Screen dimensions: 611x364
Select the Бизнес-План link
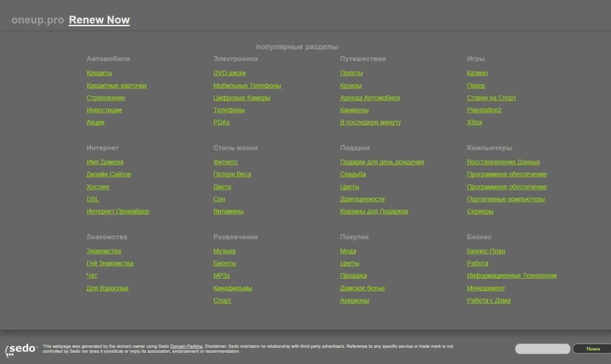click(486, 251)
